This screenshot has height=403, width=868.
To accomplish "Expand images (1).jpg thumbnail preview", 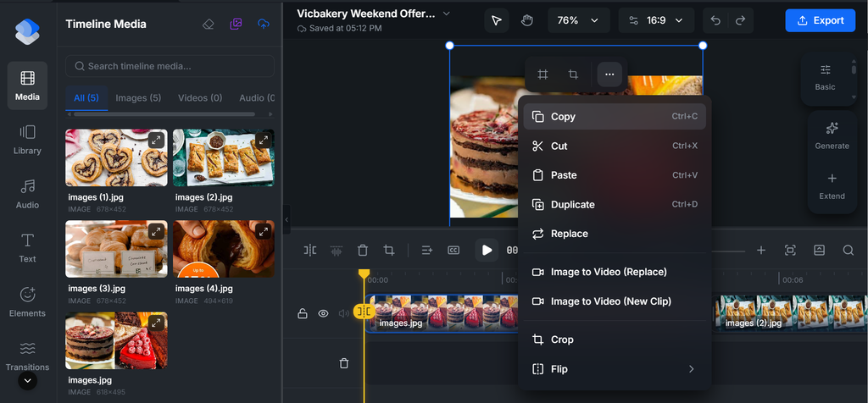I will coord(156,141).
